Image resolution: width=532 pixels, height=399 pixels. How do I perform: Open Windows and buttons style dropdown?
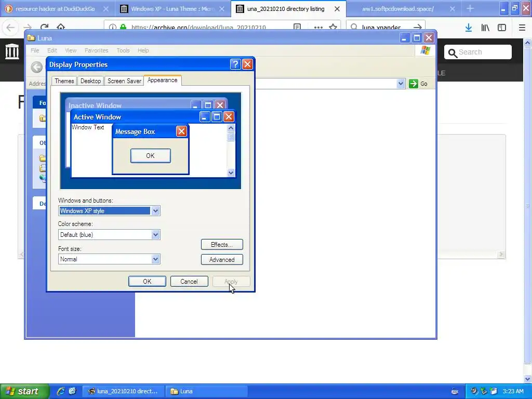pos(155,211)
